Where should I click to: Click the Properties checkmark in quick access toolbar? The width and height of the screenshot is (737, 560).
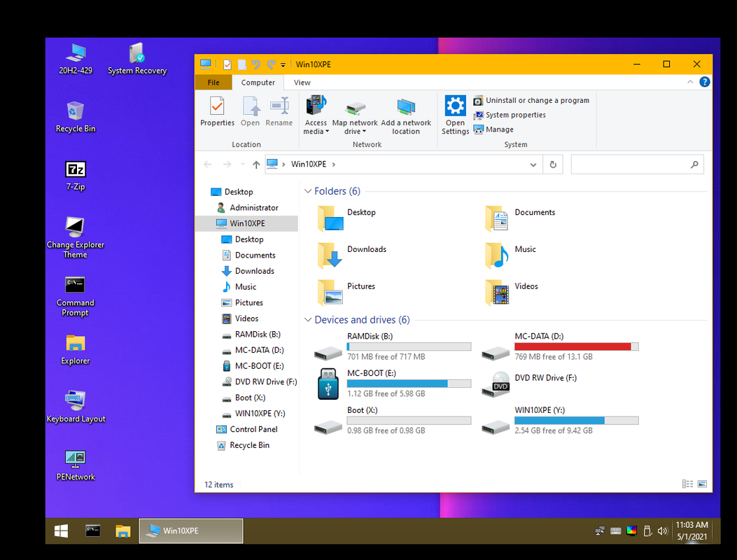[x=227, y=64]
